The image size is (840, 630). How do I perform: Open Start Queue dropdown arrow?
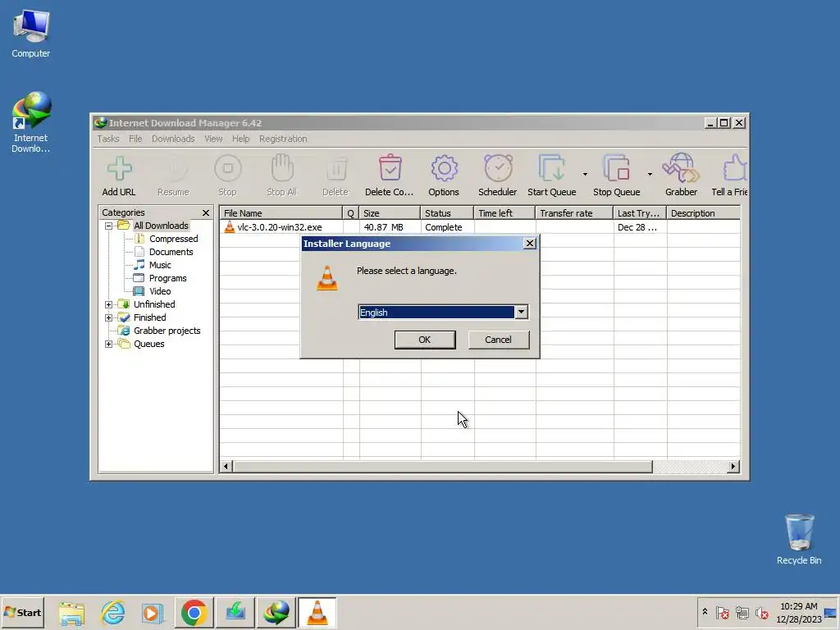tap(585, 174)
